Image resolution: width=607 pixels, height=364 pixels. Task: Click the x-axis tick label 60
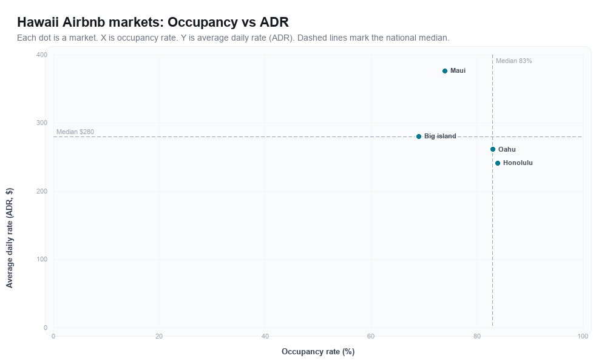click(371, 337)
